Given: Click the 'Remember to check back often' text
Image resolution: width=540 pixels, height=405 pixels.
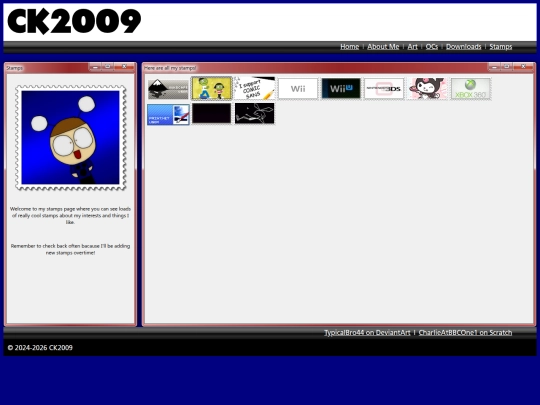Looking at the screenshot, I should click(x=70, y=249).
